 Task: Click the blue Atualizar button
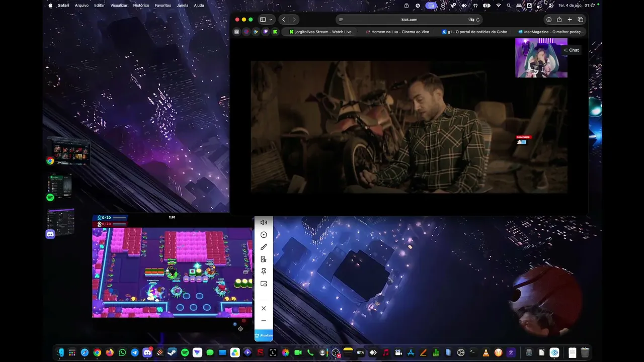(264, 335)
